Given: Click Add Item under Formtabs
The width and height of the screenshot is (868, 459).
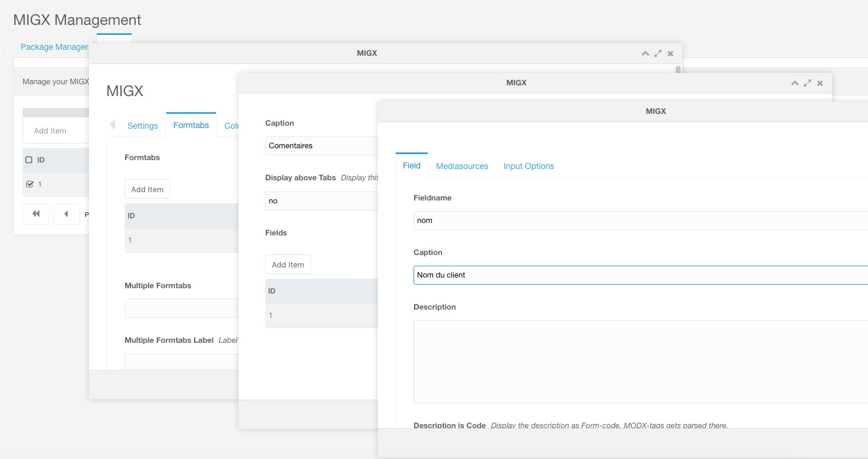Looking at the screenshot, I should tap(147, 189).
